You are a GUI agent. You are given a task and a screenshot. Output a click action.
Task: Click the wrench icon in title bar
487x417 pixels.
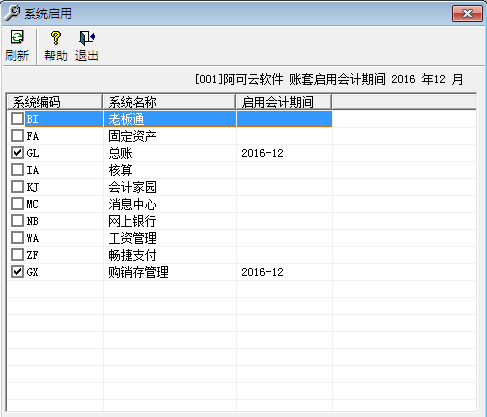coord(12,13)
